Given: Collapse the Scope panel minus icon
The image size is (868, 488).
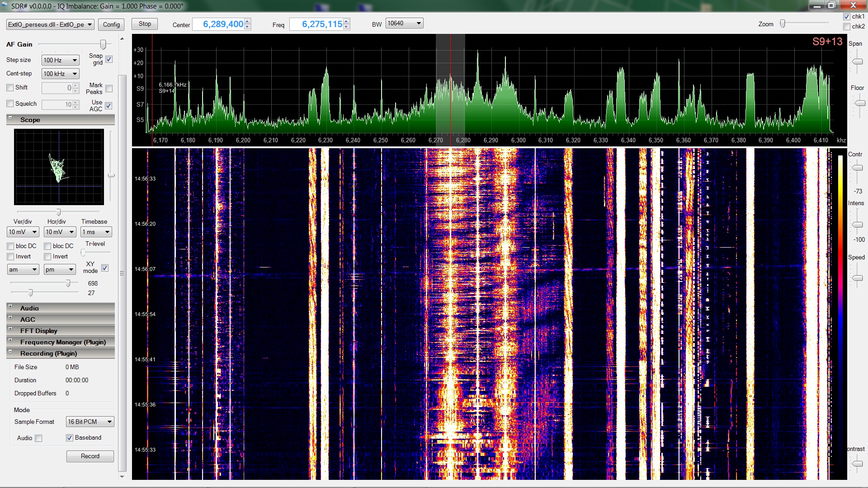Looking at the screenshot, I should (x=10, y=118).
